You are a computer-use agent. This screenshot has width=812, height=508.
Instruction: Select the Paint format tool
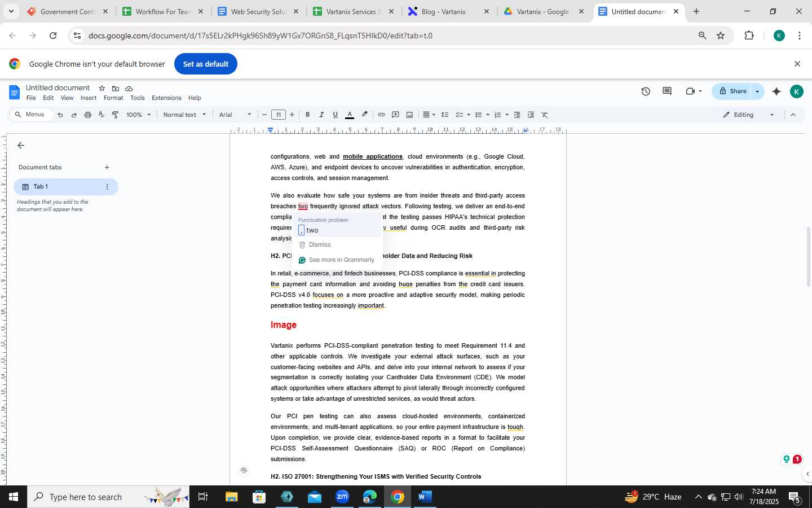[115, 115]
